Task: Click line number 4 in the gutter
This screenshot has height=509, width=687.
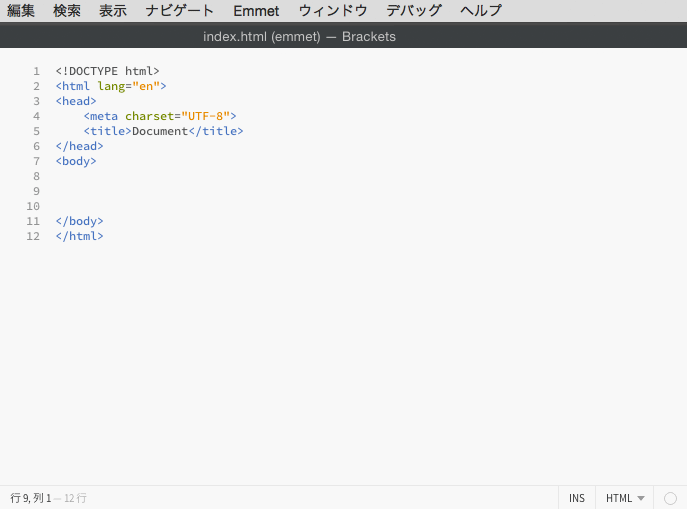Action: click(x=36, y=116)
